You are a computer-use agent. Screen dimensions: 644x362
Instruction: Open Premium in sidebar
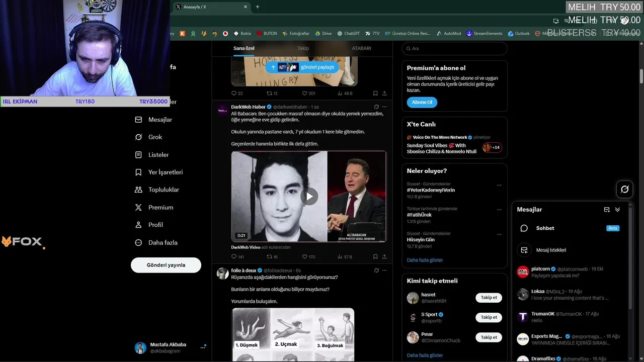click(154, 208)
